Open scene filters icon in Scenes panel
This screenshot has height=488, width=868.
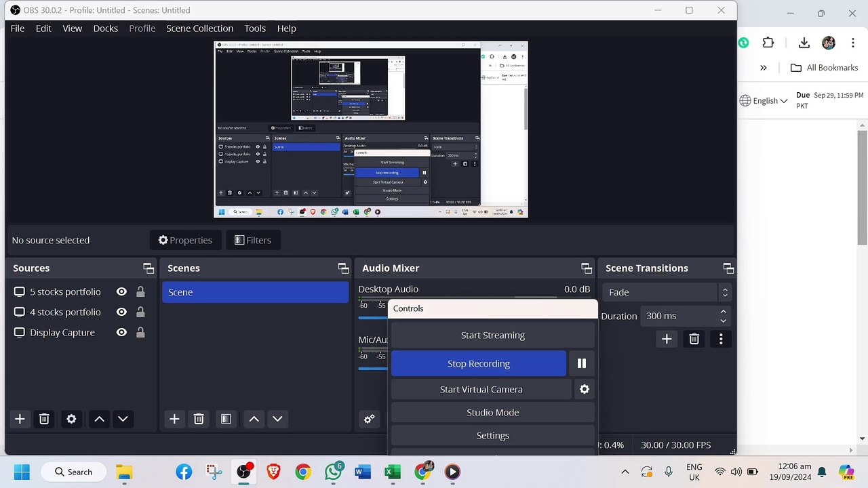point(226,419)
